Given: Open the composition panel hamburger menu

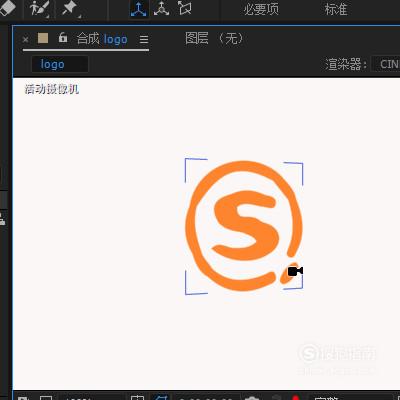Looking at the screenshot, I should 144,40.
